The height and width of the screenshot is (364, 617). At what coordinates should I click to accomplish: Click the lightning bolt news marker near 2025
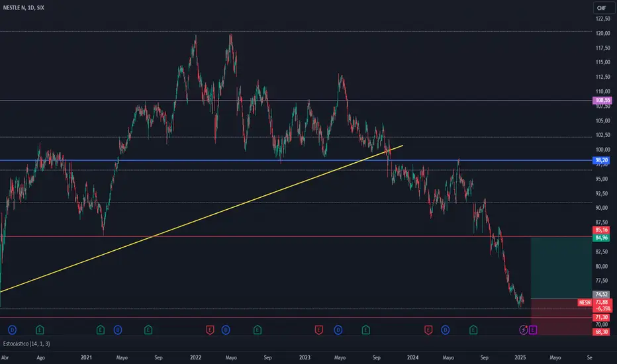[x=524, y=330]
